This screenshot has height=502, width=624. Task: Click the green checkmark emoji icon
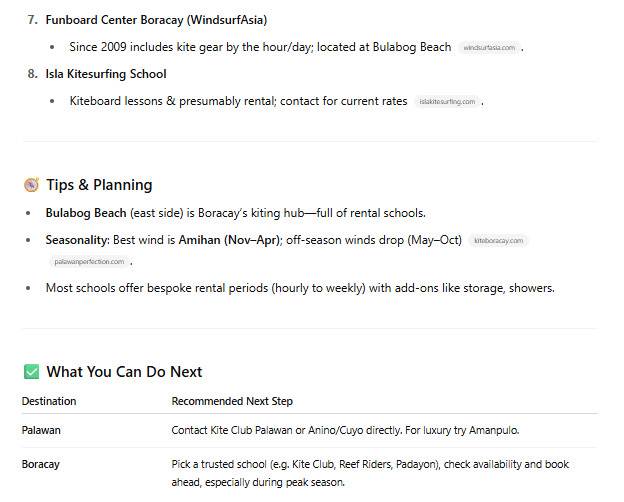click(31, 372)
